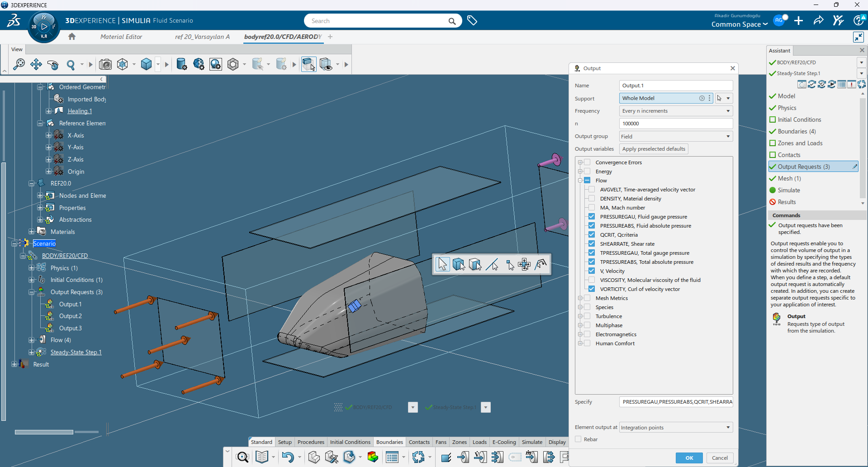Open the tag icon beside search
Image resolution: width=868 pixels, height=467 pixels.
tap(472, 21)
